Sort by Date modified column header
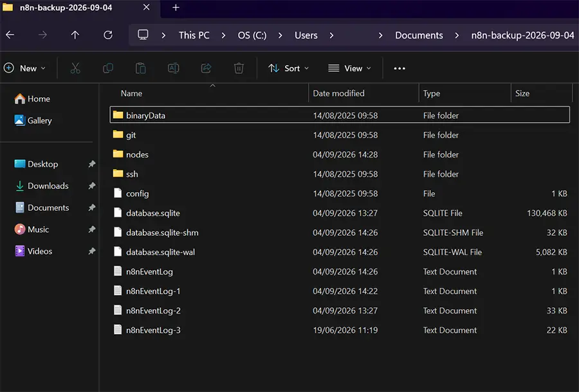579x392 pixels. click(363, 93)
